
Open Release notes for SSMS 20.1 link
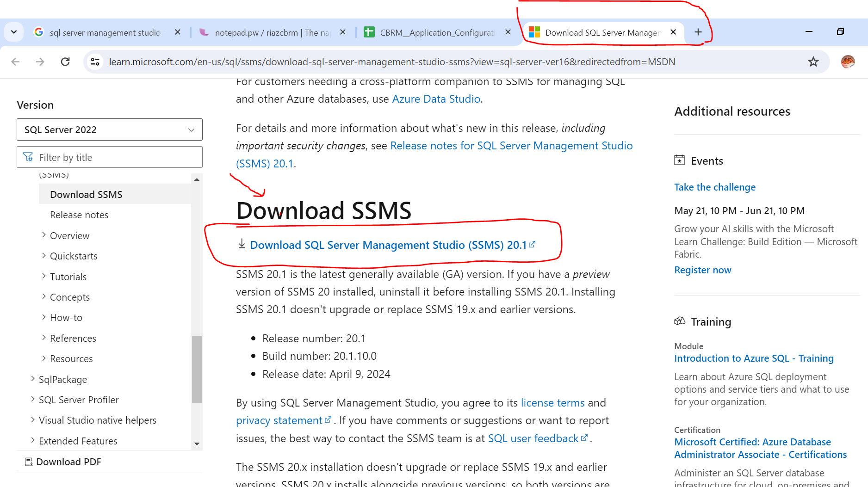click(511, 146)
